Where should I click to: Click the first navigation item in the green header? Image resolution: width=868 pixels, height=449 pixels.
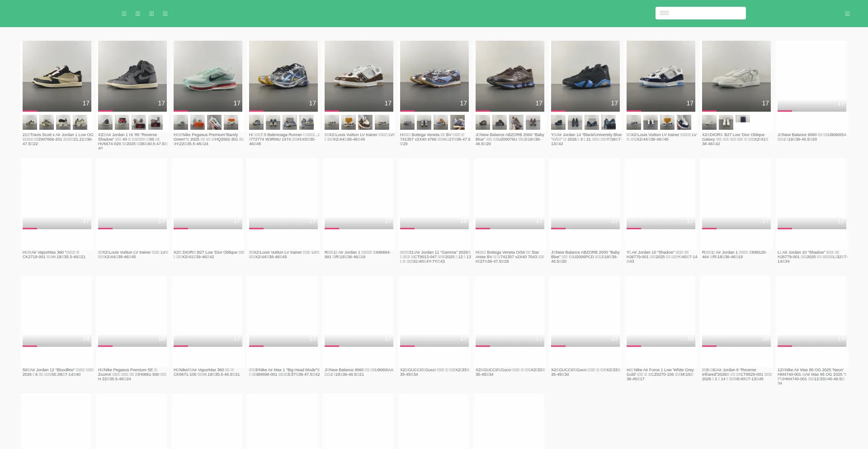click(x=124, y=14)
